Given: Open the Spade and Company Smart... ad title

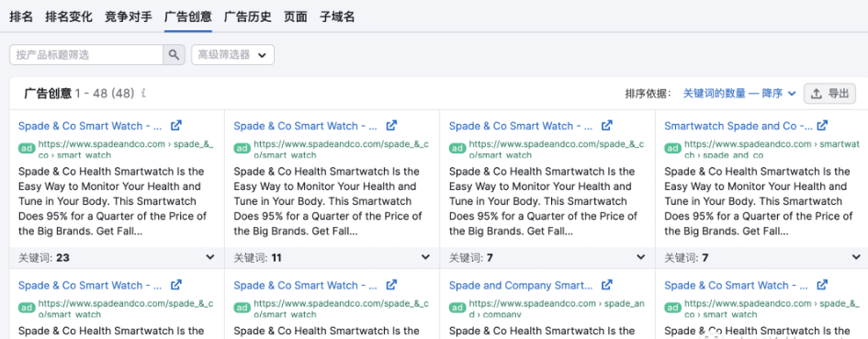Looking at the screenshot, I should [x=521, y=286].
